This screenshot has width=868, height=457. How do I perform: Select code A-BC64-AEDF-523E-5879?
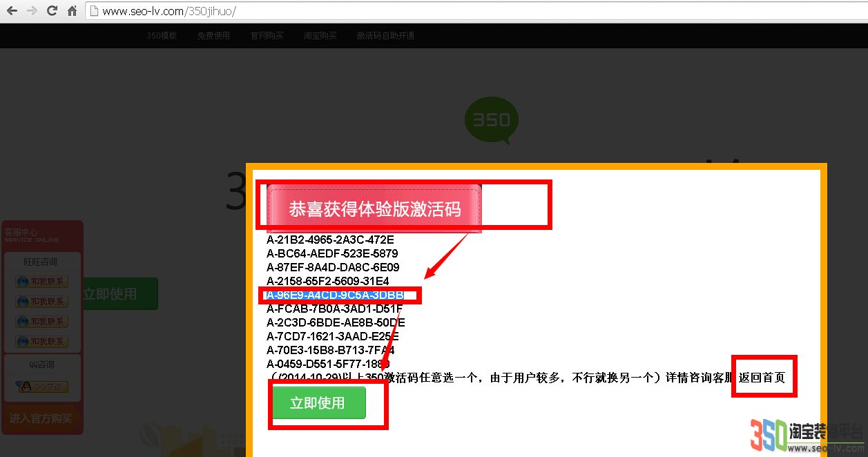[x=332, y=253]
